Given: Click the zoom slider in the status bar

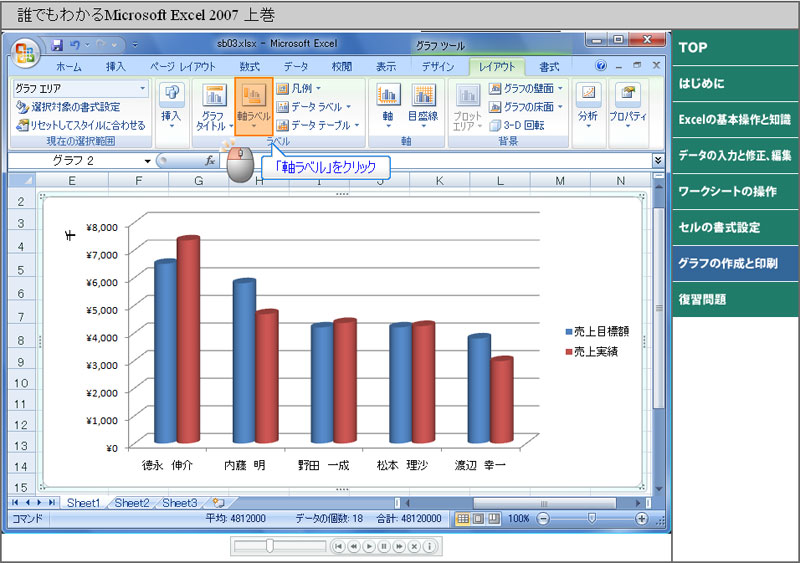Looking at the screenshot, I should pos(591,519).
